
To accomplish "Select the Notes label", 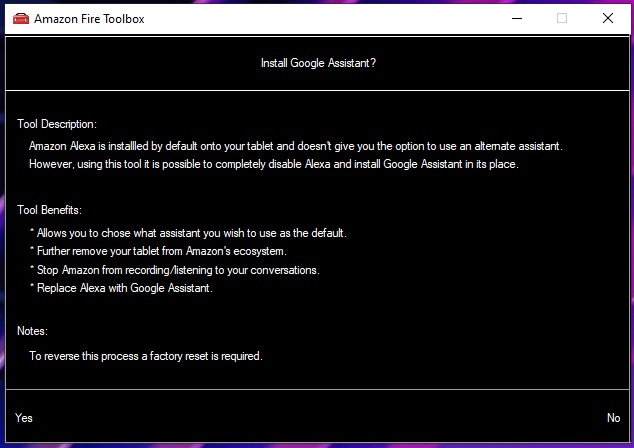I will tap(32, 331).
